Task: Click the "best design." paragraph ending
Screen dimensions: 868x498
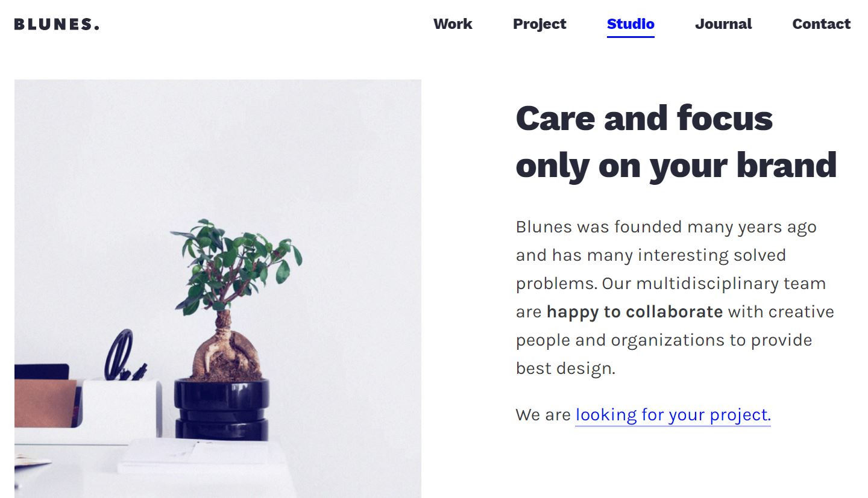Action: 565,368
